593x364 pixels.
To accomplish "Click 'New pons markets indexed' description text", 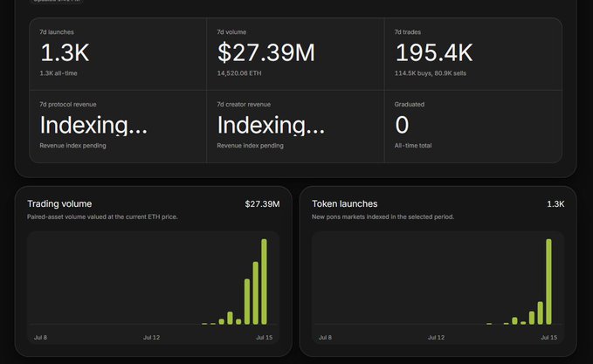I will coord(383,217).
